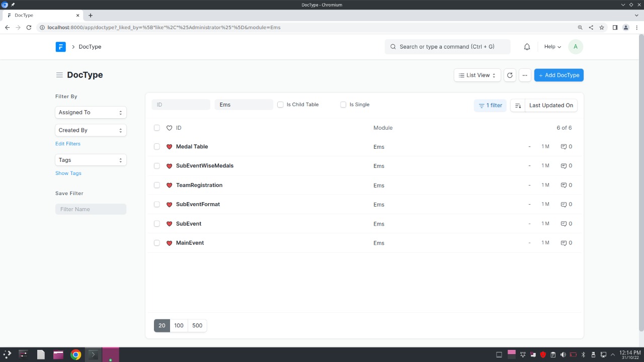The height and width of the screenshot is (362, 644).
Task: Tick the MainEvent row checkbox
Action: (157, 243)
